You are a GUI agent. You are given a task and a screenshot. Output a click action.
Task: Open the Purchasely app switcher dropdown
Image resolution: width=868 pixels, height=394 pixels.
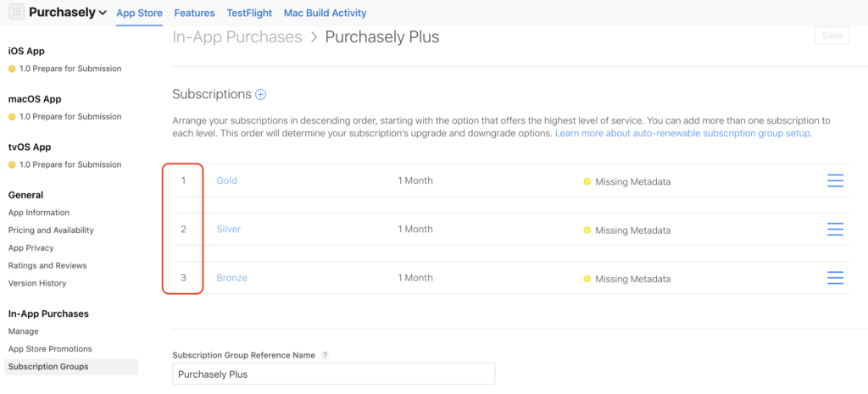click(x=68, y=12)
